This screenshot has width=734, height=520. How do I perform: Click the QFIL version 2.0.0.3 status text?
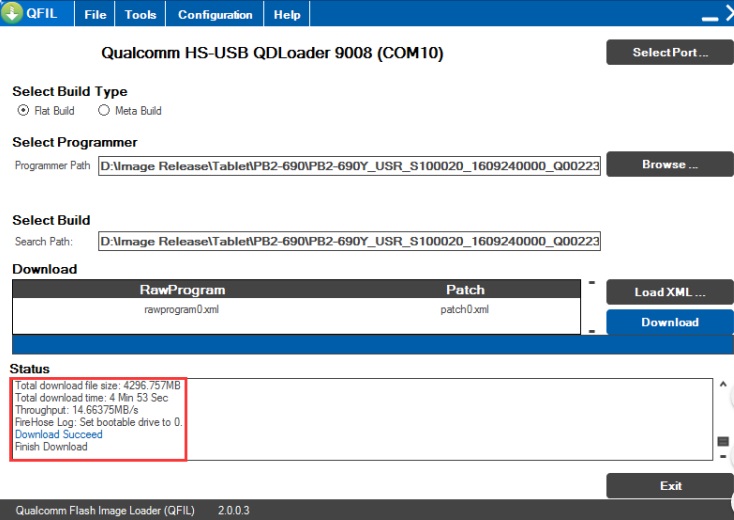click(234, 510)
